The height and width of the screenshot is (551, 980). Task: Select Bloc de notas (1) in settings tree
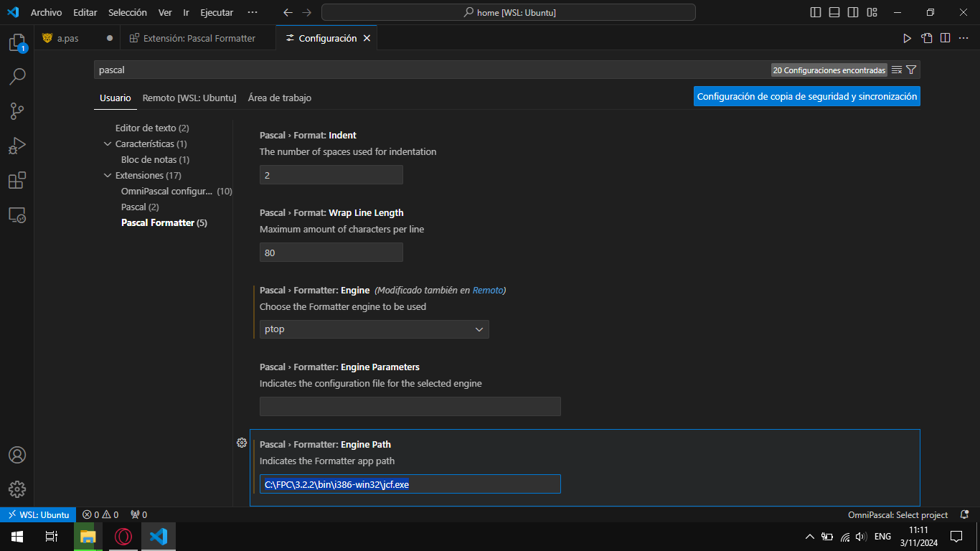(155, 159)
